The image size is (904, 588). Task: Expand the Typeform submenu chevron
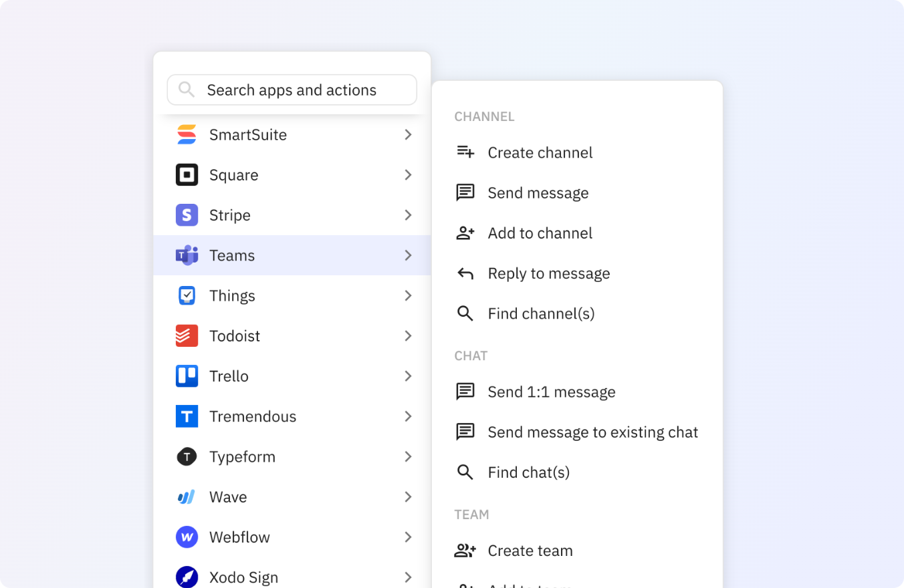[x=408, y=457]
